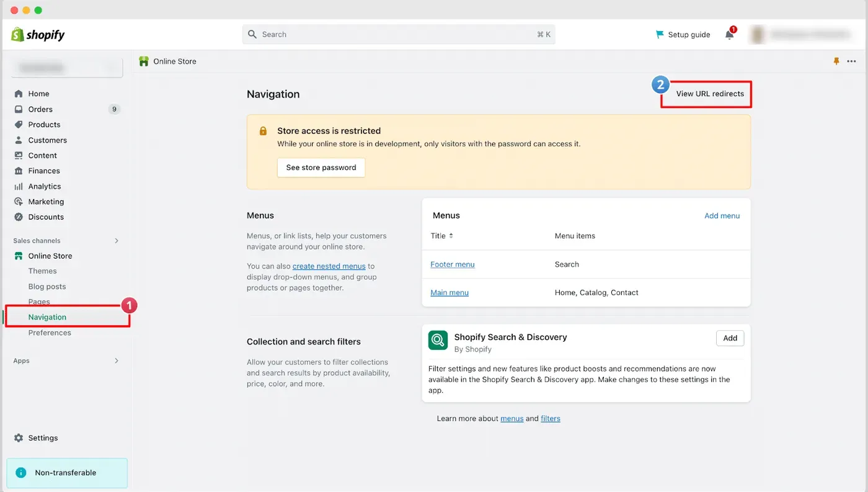Click the 'Menu items' column header
This screenshot has width=868, height=492.
pos(575,236)
